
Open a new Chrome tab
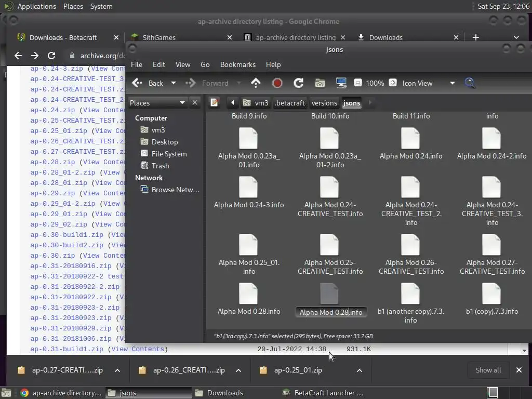476,37
